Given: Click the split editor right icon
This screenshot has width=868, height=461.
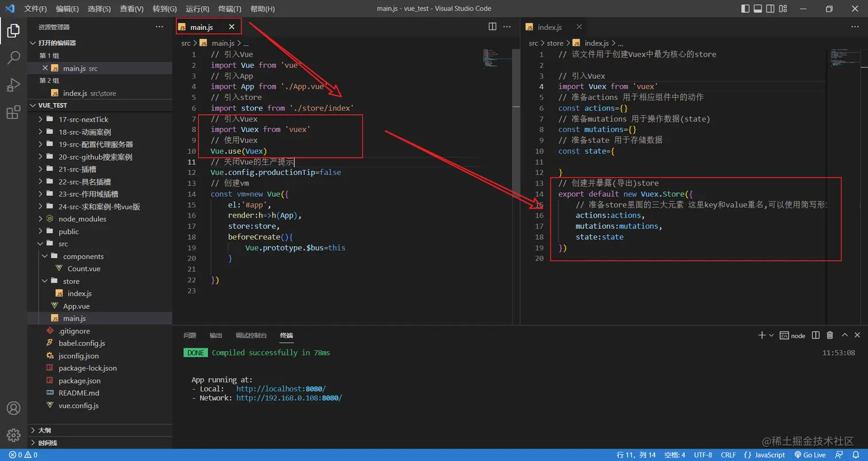Looking at the screenshot, I should [492, 26].
